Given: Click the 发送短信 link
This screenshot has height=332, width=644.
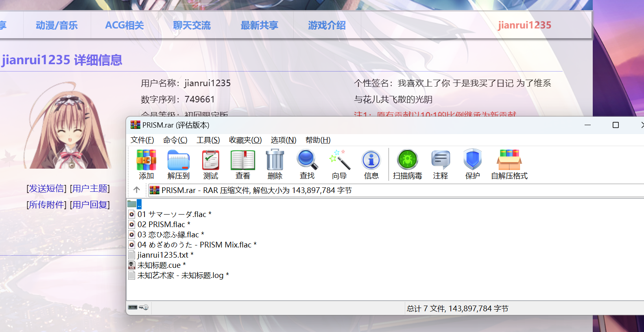Looking at the screenshot, I should (46, 189).
